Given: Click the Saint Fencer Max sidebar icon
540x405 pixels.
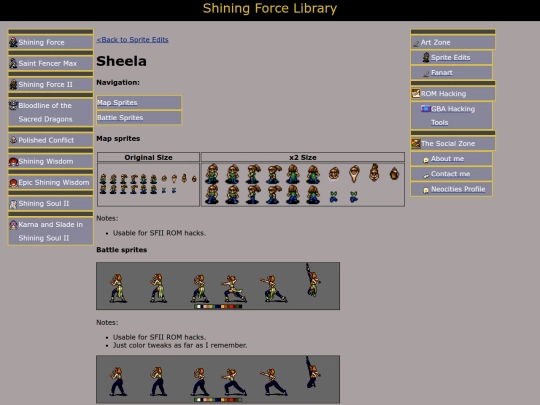Looking at the screenshot, I should (13, 63).
